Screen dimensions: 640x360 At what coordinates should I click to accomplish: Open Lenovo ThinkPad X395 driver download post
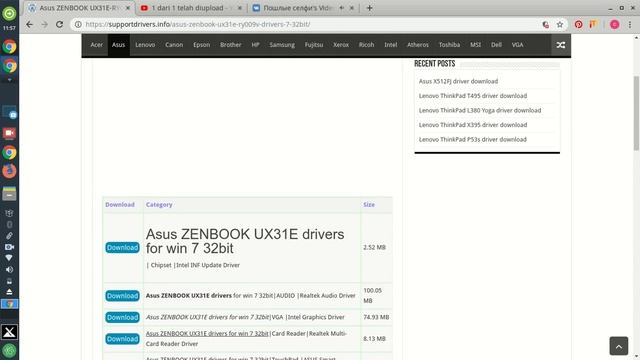tap(473, 125)
